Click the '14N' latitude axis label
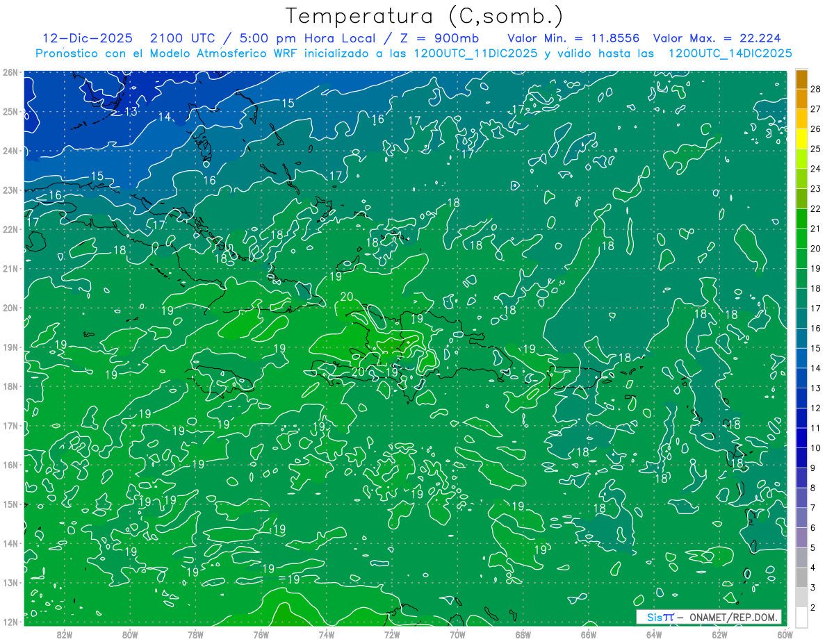Viewport: 834px width, 644px height. pos(10,543)
